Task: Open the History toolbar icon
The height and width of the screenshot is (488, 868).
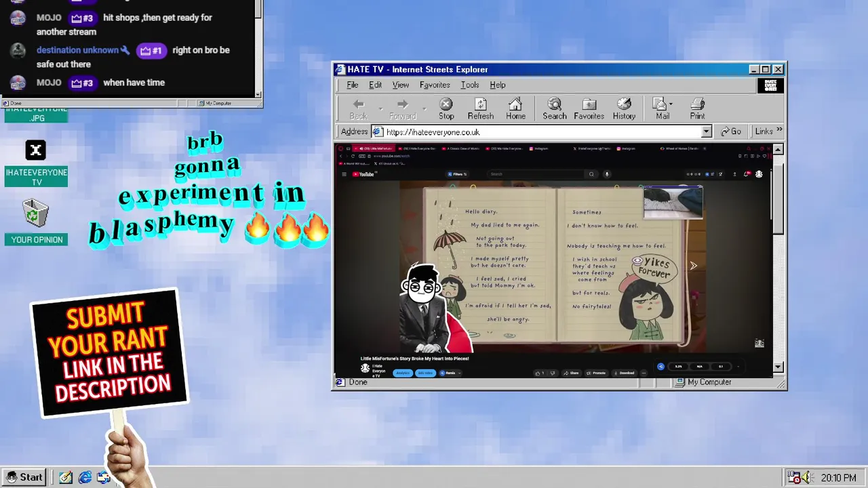Action: 624,108
